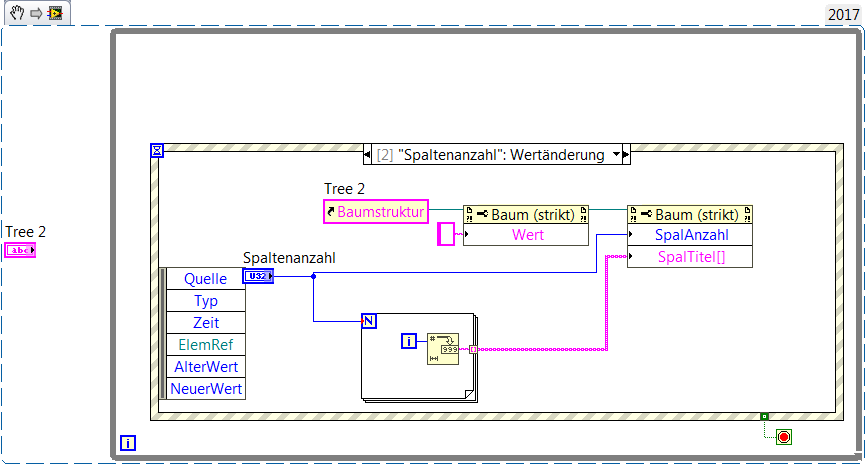
Task: Click the Tree 2 label above Baumstruktur
Action: click(344, 189)
